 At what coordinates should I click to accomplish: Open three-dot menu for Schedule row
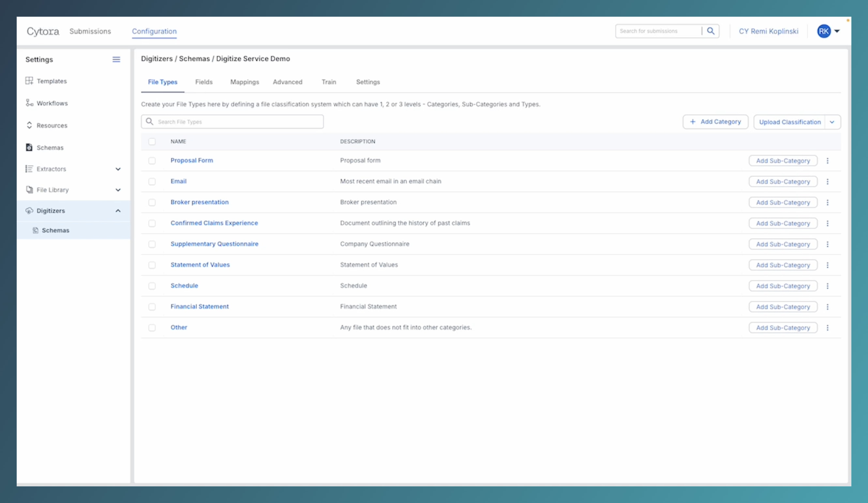pyautogui.click(x=827, y=286)
